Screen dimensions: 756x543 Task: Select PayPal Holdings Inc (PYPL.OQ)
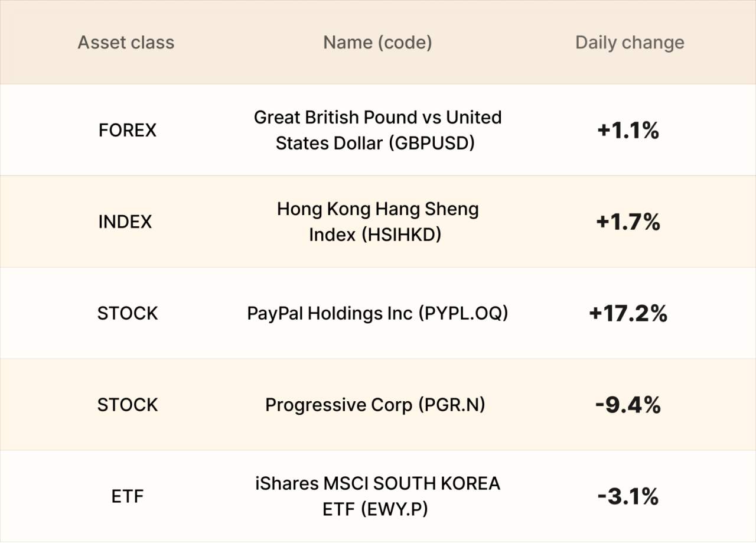[377, 313]
